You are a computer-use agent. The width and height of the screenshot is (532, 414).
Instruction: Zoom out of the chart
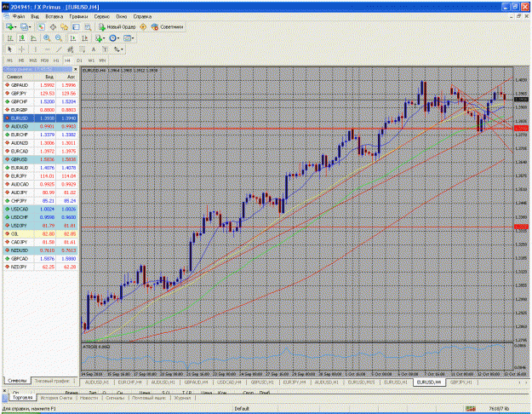[59, 38]
